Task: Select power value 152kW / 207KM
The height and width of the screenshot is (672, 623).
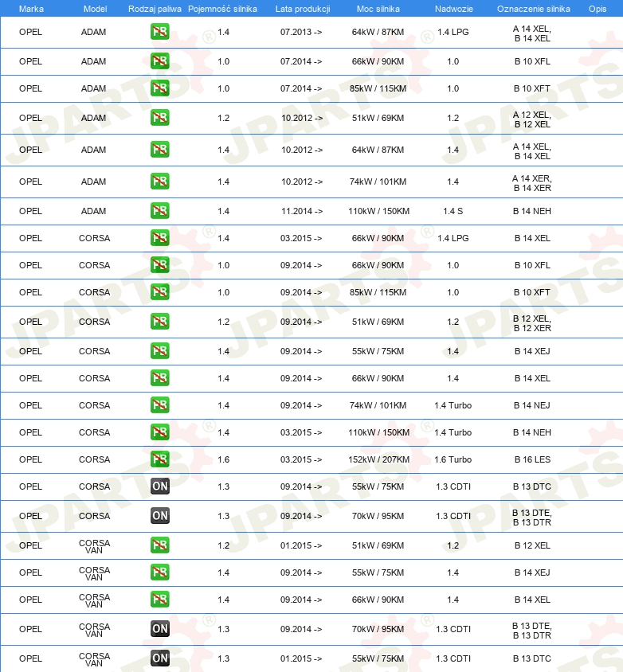Action: pos(378,459)
